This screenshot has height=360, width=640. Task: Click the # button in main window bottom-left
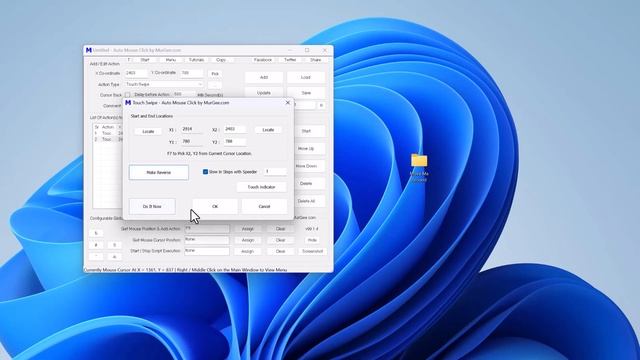(96, 245)
